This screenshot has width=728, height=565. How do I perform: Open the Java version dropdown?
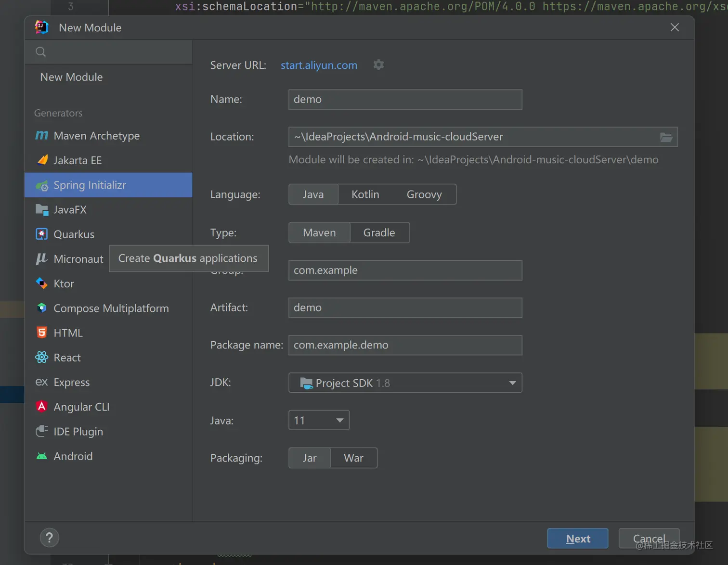pos(319,421)
